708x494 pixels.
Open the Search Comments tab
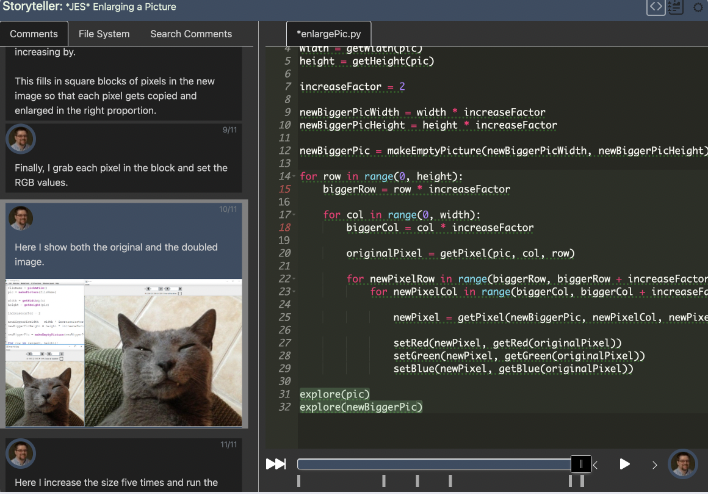coord(191,34)
